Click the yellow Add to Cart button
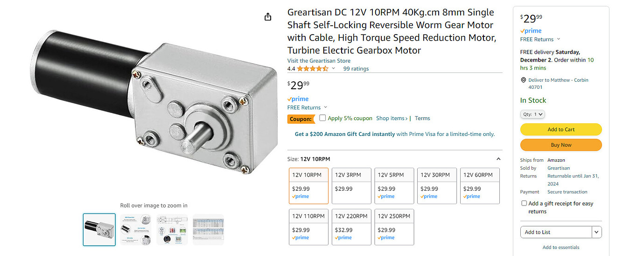 tap(561, 129)
